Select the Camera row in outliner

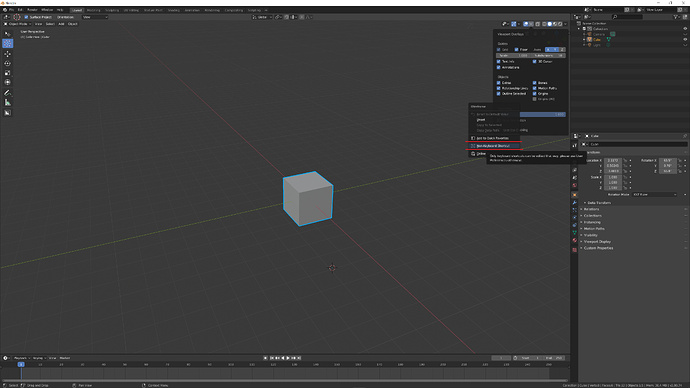pos(598,34)
